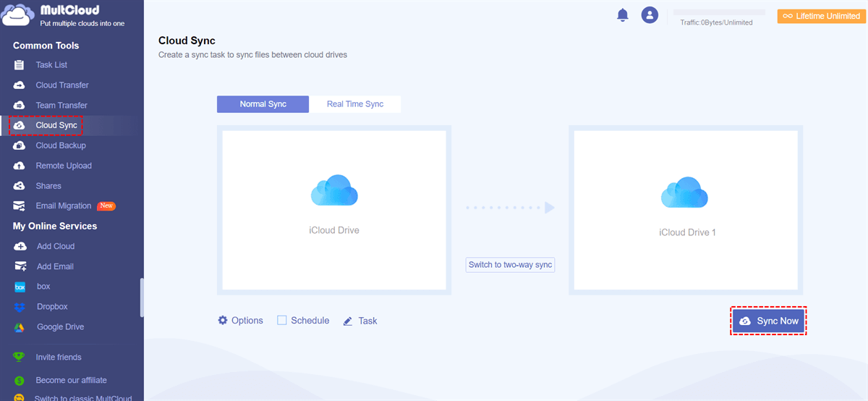Screen dimensions: 868x401
Task: Click the Traffic 0Bytes/Unlimited text
Action: click(716, 22)
